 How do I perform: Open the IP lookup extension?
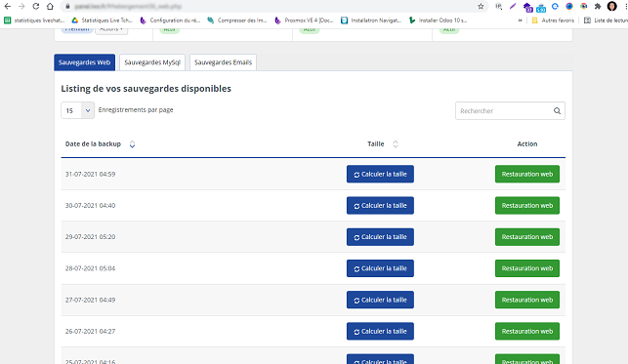(x=499, y=7)
